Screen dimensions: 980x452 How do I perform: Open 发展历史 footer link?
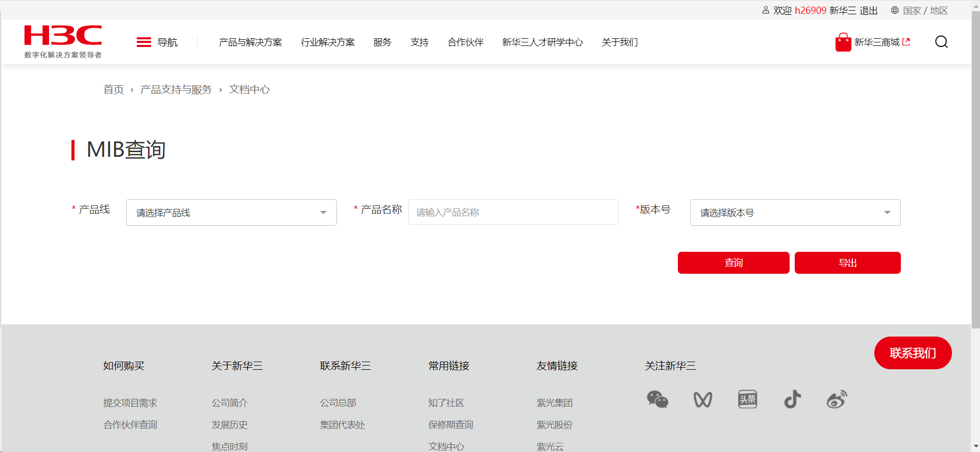[x=230, y=425]
